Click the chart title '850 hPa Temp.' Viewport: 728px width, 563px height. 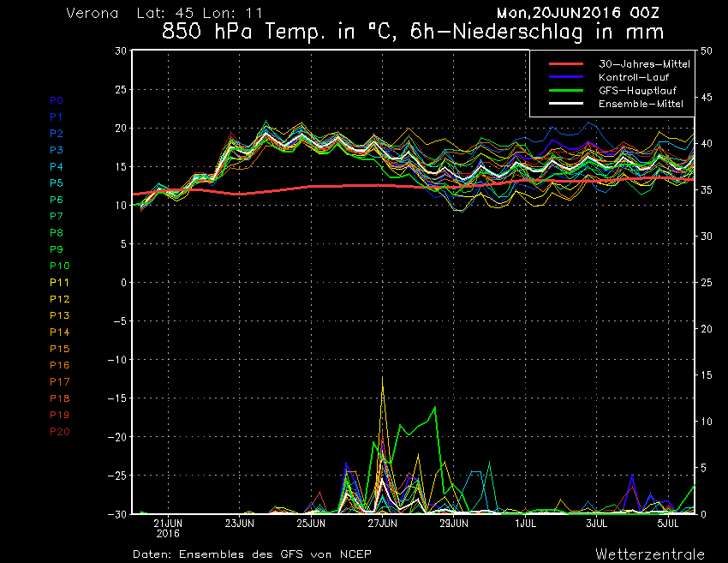(243, 32)
